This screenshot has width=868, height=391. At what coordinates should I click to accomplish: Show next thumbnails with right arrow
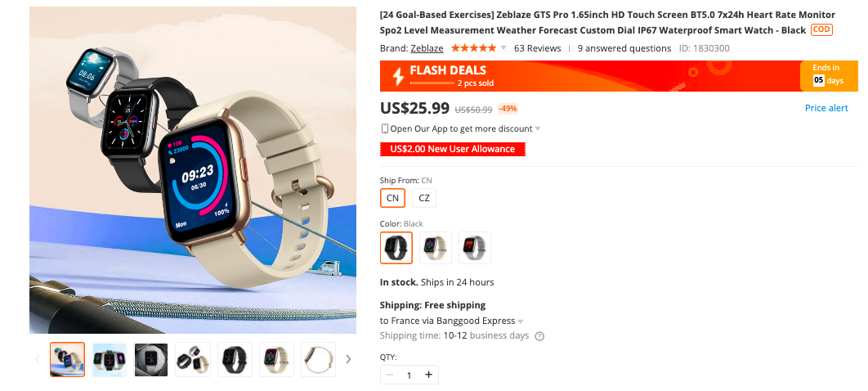tap(348, 359)
